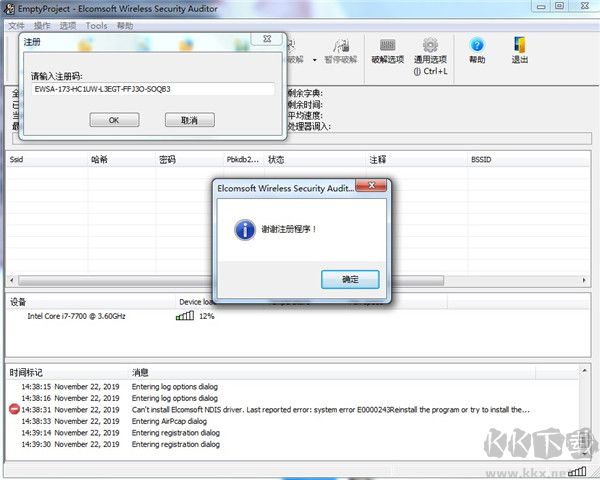This screenshot has height=480, width=600.
Task: Select the 14:39:30 Entering registration dialog entry
Action: (x=293, y=444)
